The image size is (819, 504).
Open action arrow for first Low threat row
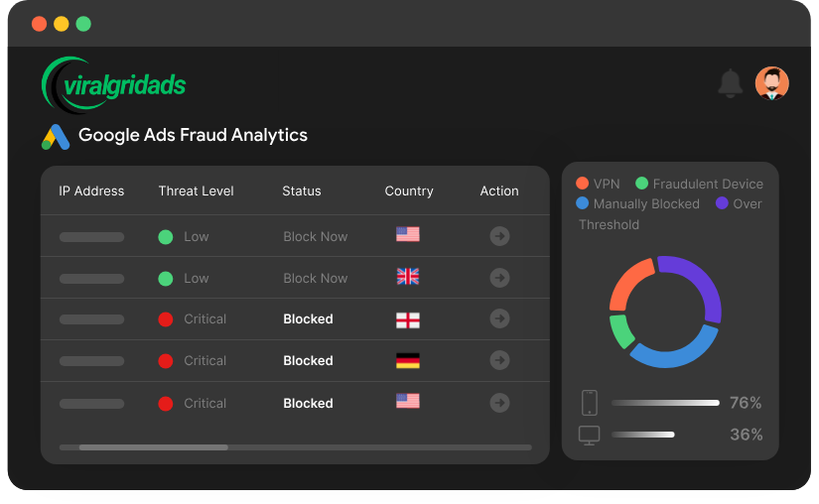[x=499, y=236]
